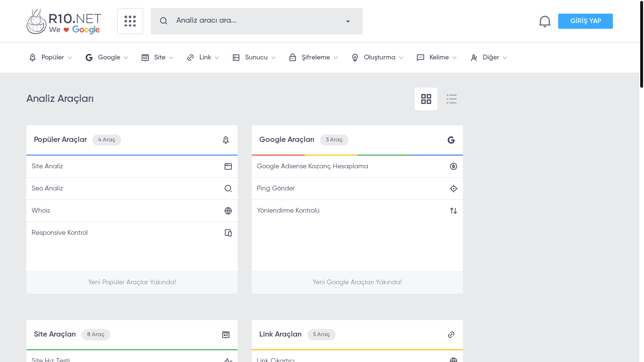Open Google Adsense Kazanç Hesaplama link
The image size is (644, 362).
coord(313,166)
